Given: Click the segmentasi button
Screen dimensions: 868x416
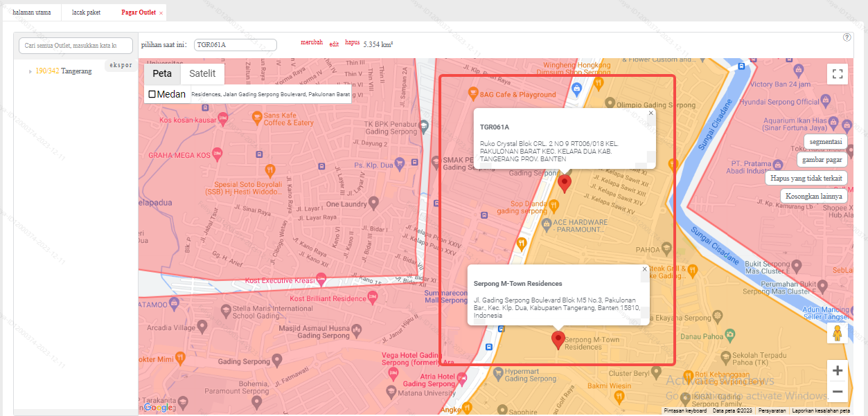Looking at the screenshot, I should coord(825,141).
